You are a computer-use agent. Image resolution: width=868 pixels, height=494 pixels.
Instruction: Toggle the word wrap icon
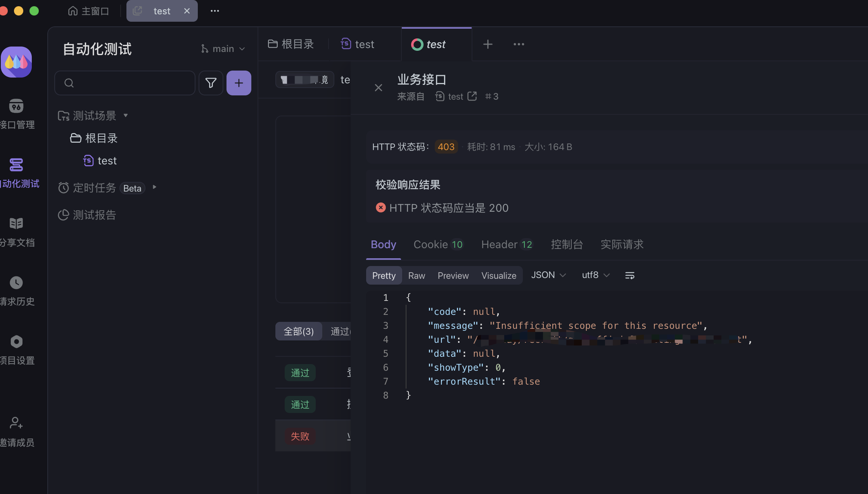(629, 275)
